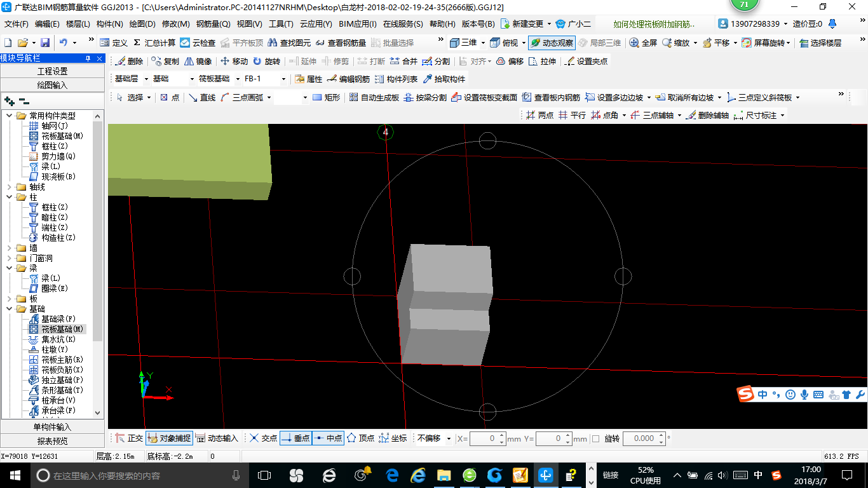
Task: Open the 属性 (properties) panel
Action: 309,79
